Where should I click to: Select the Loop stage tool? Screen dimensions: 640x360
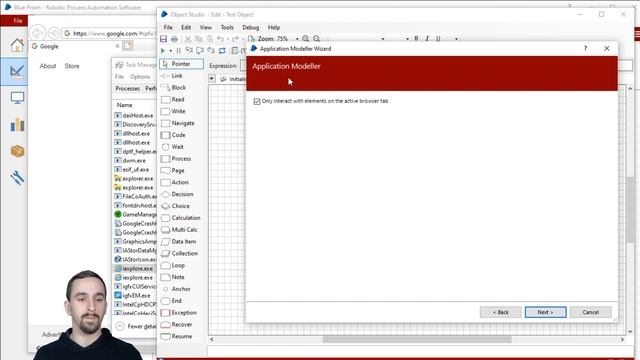[173, 265]
